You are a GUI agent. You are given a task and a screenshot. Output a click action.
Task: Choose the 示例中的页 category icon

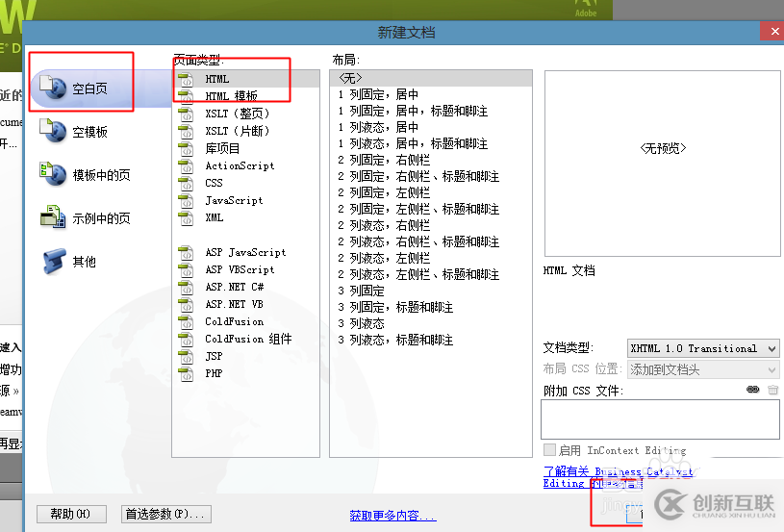click(x=53, y=217)
